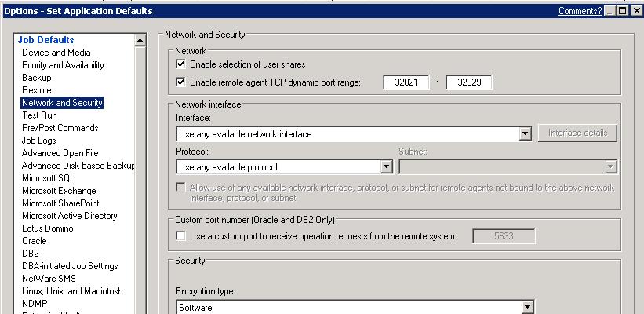644x314 pixels.
Task: Select Microsoft Active Directory item
Action: pyautogui.click(x=69, y=216)
